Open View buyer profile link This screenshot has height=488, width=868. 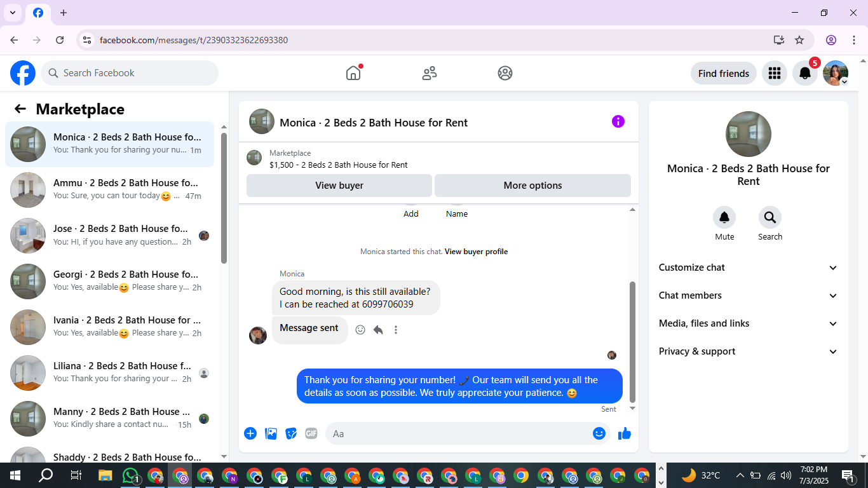click(x=476, y=252)
